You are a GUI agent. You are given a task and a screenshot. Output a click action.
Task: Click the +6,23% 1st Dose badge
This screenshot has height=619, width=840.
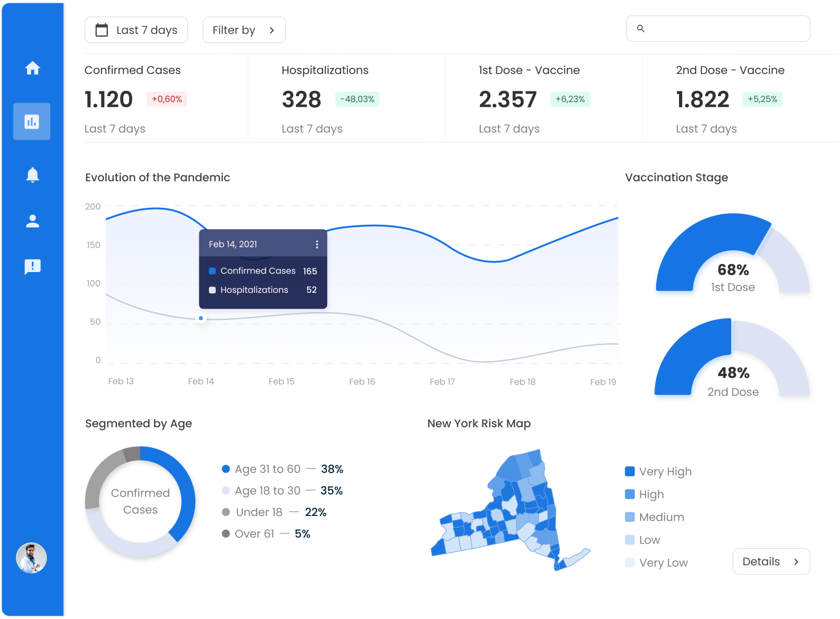pyautogui.click(x=570, y=99)
